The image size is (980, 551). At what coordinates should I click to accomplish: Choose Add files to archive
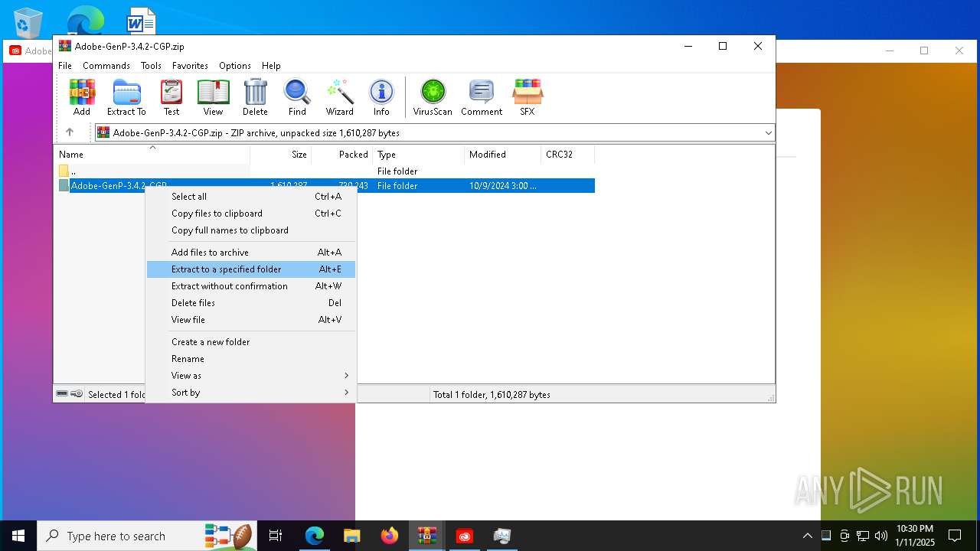tap(251, 253)
